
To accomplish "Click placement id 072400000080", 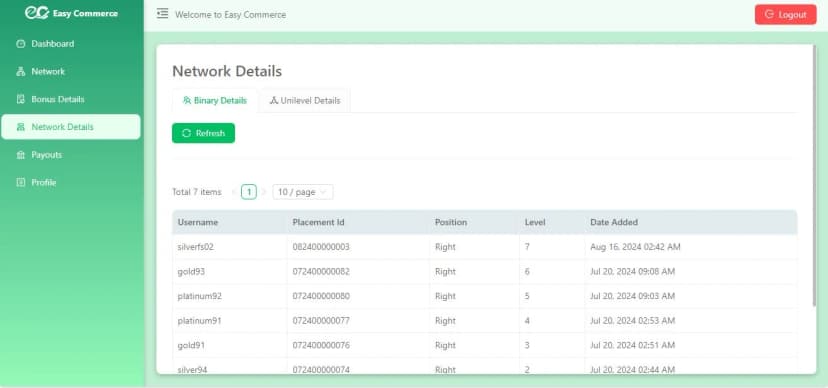I will [321, 296].
